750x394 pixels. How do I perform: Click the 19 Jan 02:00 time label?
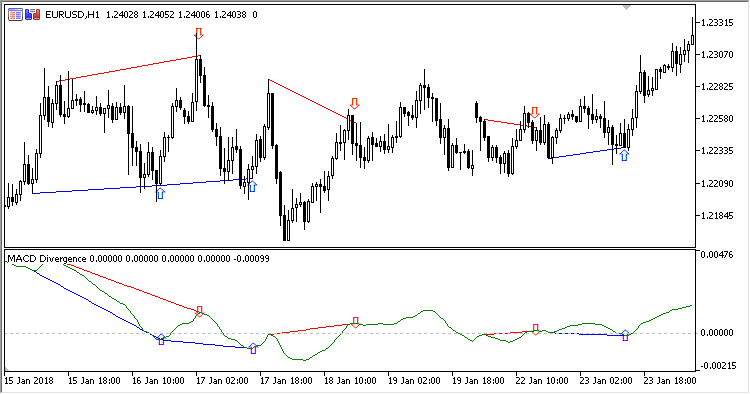click(414, 381)
